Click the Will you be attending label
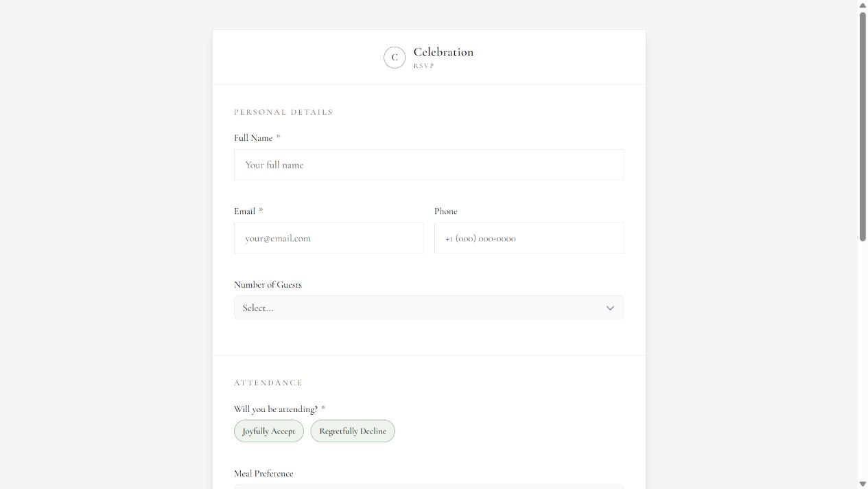 point(280,409)
